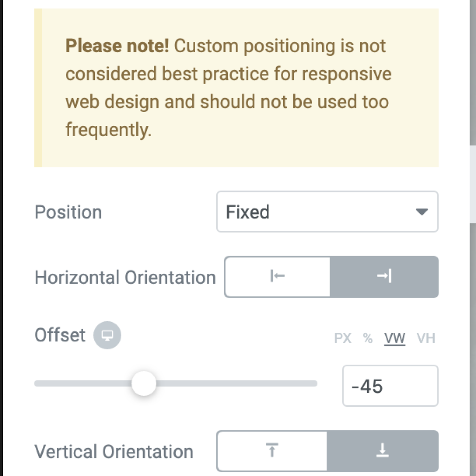The image size is (476, 476).
Task: Open responsive device mode for Offset
Action: coord(107,335)
